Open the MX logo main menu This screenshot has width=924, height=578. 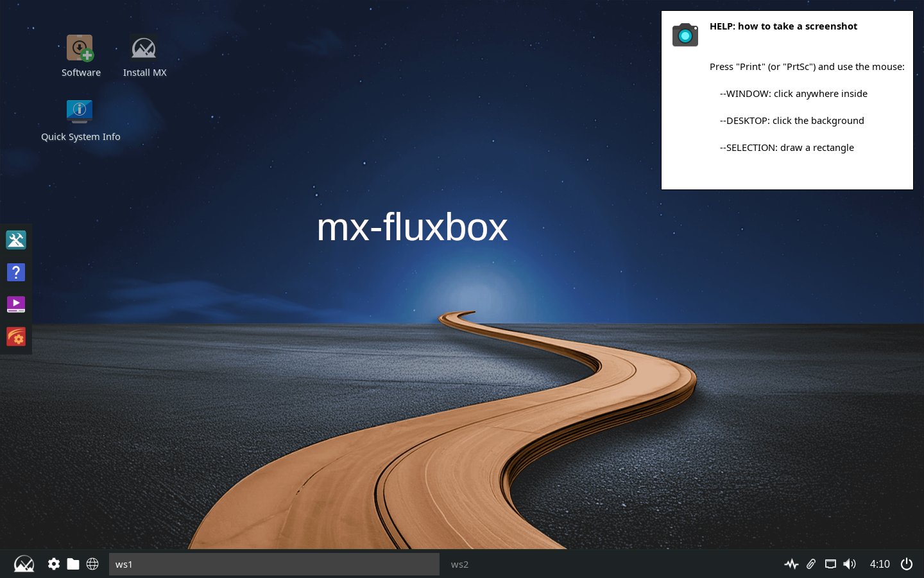(24, 564)
